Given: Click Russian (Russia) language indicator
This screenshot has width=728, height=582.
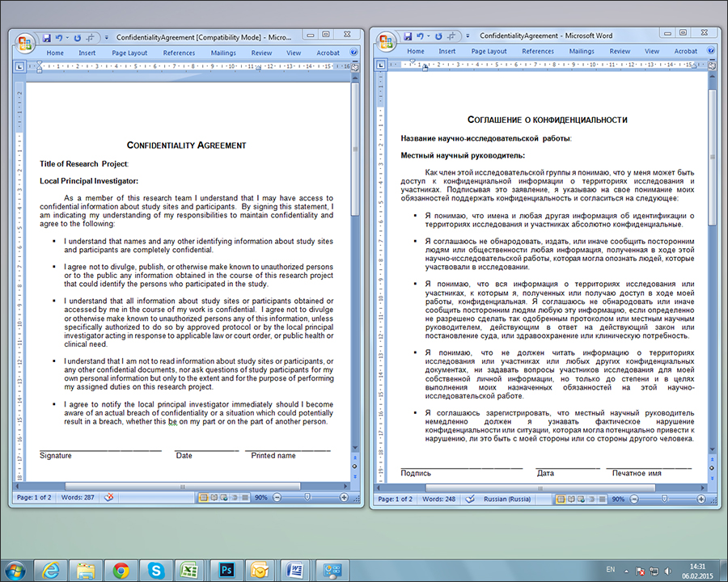Looking at the screenshot, I should point(507,500).
